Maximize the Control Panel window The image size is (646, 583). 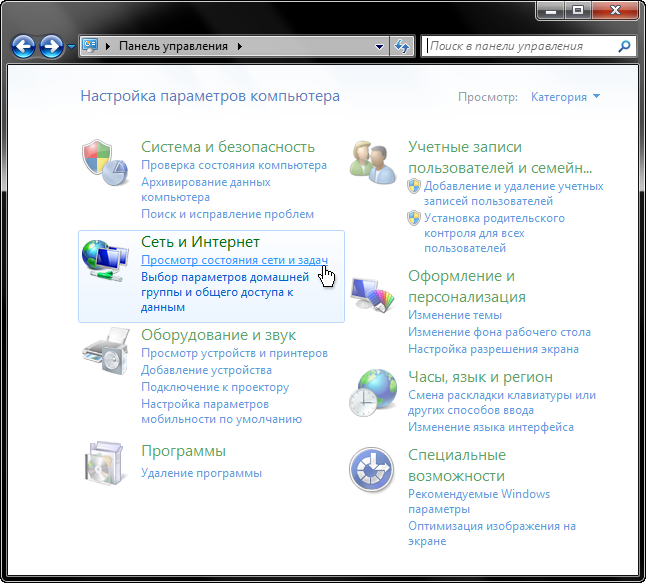578,10
